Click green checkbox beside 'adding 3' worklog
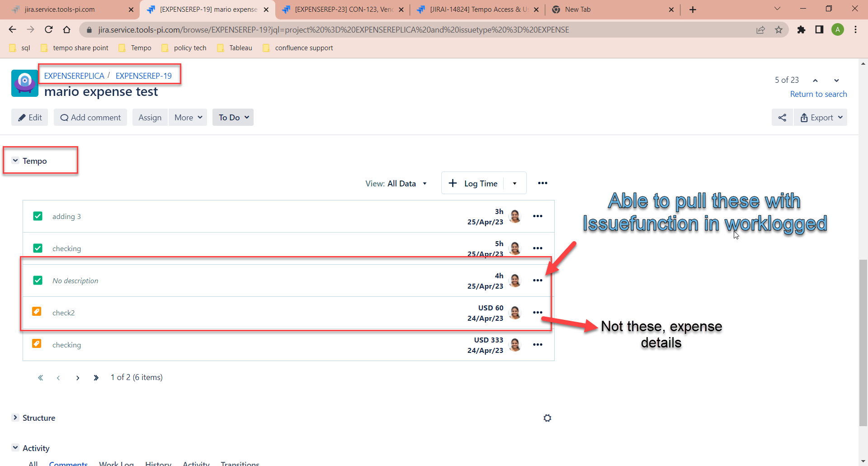The image size is (868, 466). point(38,216)
